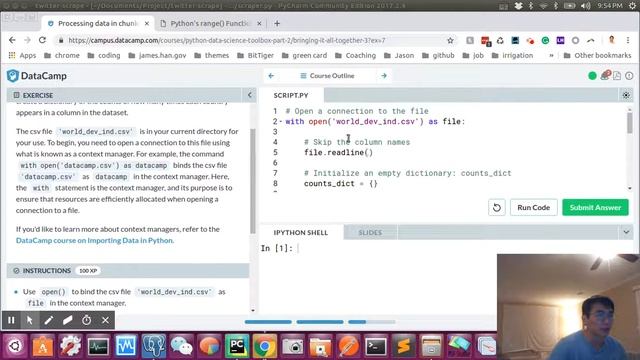Open the BitTiger bookmarks folder

click(x=256, y=55)
